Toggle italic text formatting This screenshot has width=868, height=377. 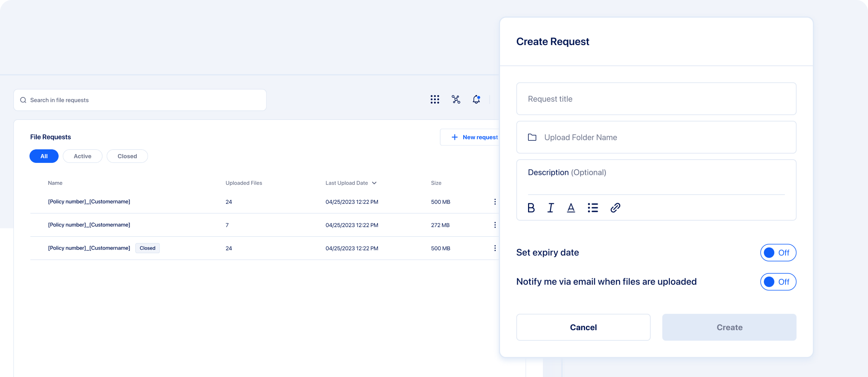(x=550, y=208)
